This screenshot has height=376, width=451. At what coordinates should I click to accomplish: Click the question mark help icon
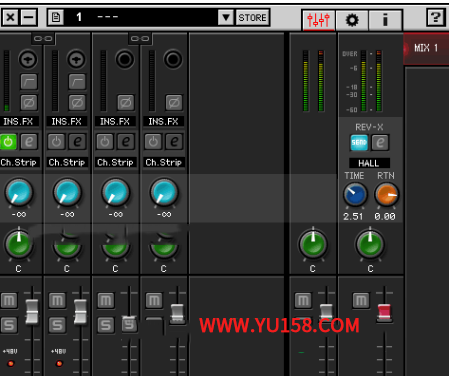tap(436, 17)
